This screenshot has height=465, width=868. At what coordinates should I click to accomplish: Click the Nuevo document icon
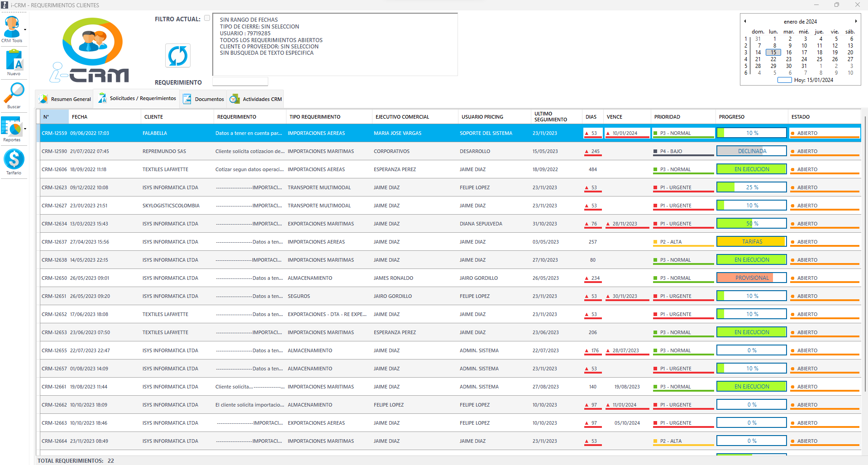pyautogui.click(x=14, y=60)
